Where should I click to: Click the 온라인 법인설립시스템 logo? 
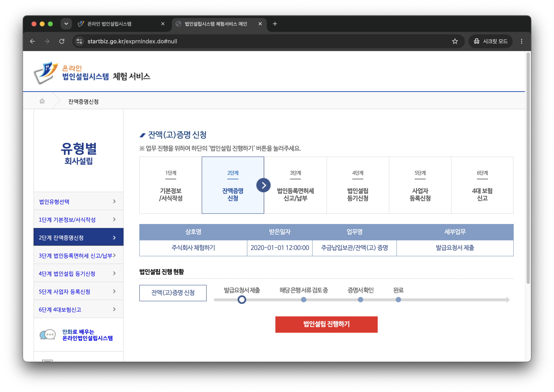point(92,73)
